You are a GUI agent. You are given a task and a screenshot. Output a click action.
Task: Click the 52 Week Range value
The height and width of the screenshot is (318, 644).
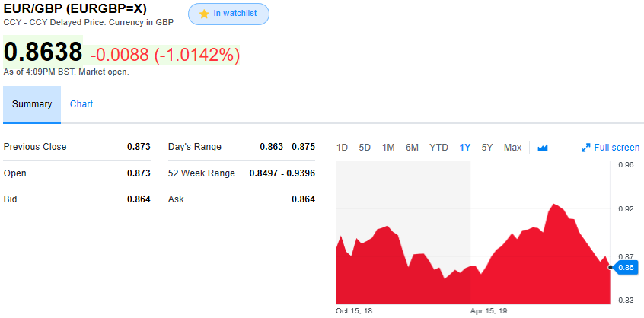pyautogui.click(x=282, y=173)
